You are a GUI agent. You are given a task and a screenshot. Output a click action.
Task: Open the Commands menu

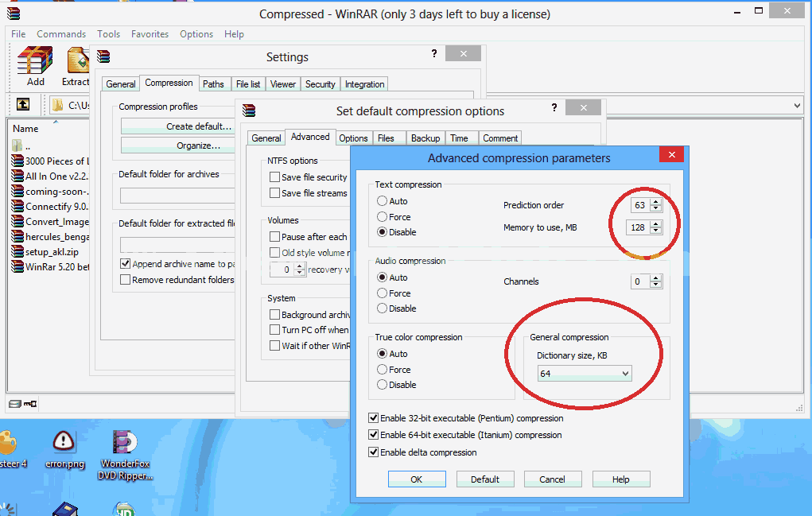tap(61, 33)
